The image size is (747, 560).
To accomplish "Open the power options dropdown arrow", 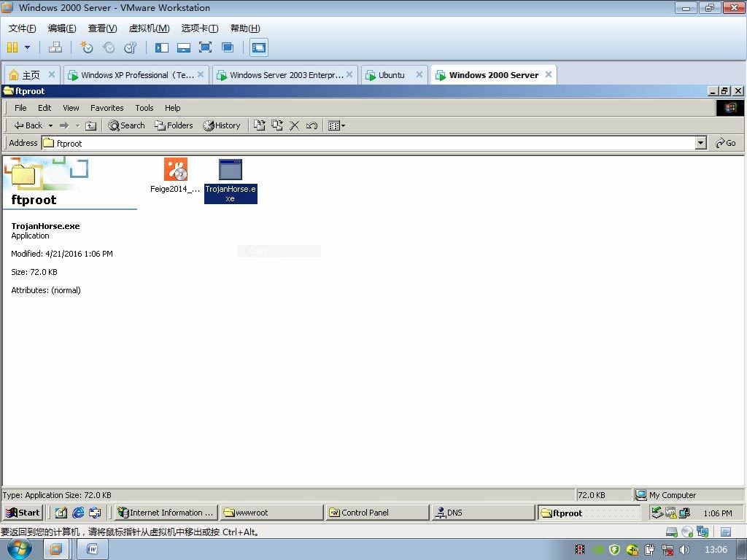I will pos(27,47).
